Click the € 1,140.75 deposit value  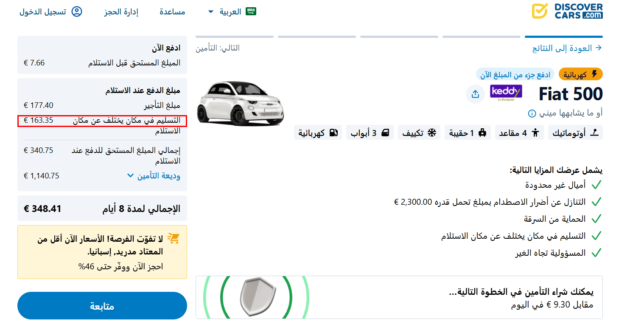click(42, 176)
